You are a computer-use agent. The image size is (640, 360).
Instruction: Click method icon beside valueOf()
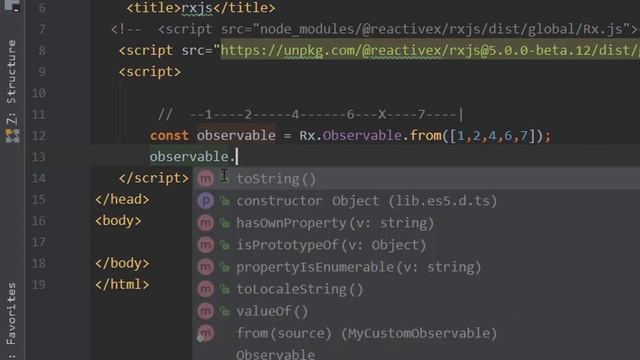click(205, 311)
